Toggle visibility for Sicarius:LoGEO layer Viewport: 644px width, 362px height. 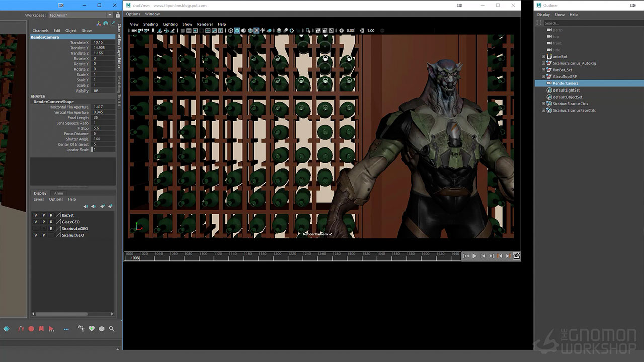tap(36, 229)
